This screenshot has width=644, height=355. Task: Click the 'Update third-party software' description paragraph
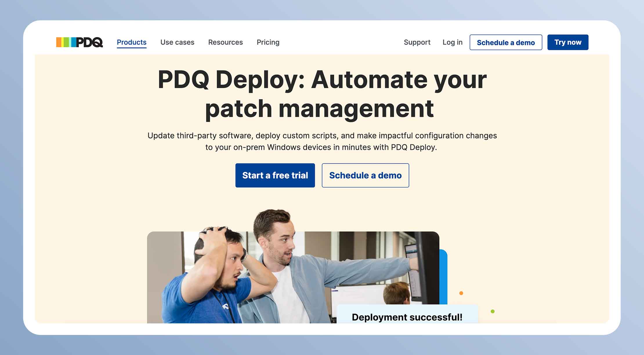(x=322, y=141)
